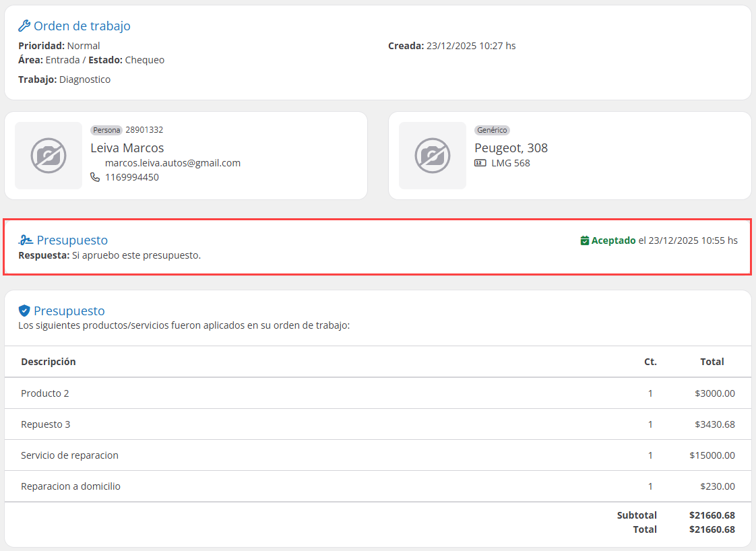The width and height of the screenshot is (756, 551).
Task: Click the quantity for Reparacion a domicilio
Action: click(650, 486)
